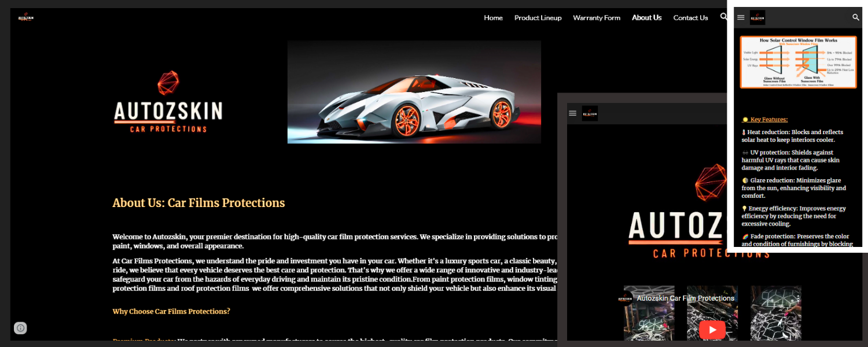Viewport: 868px width, 347px height.
Task: Click the large Autozskin Car Protections logo in desktop view
Action: [168, 102]
